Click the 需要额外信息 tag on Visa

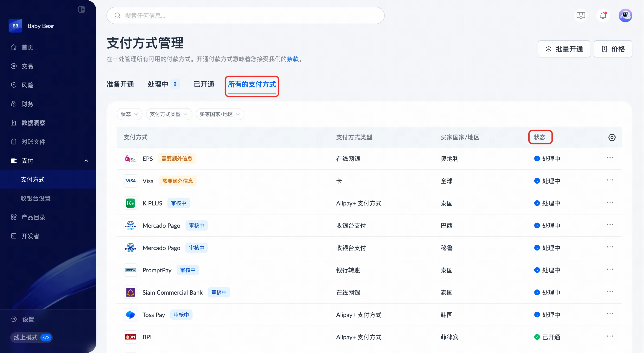pyautogui.click(x=178, y=181)
